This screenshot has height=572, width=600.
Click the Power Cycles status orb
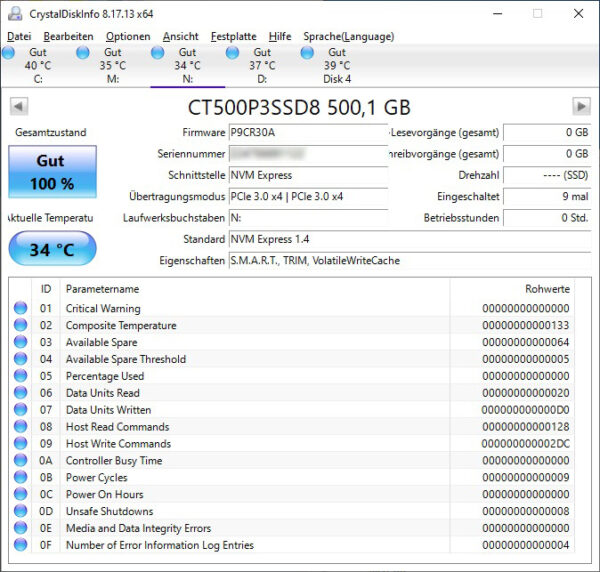point(21,477)
